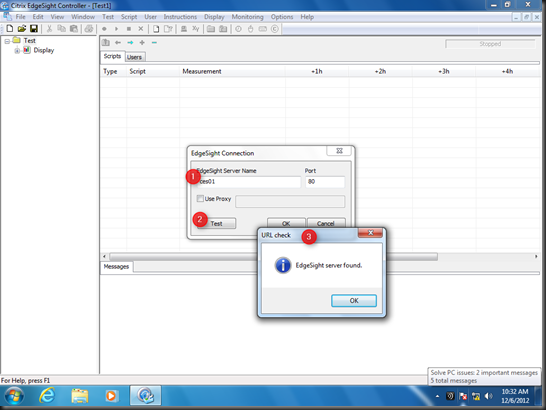The width and height of the screenshot is (546, 410).
Task: Click the volume speaker tray icon
Action: [489, 396]
